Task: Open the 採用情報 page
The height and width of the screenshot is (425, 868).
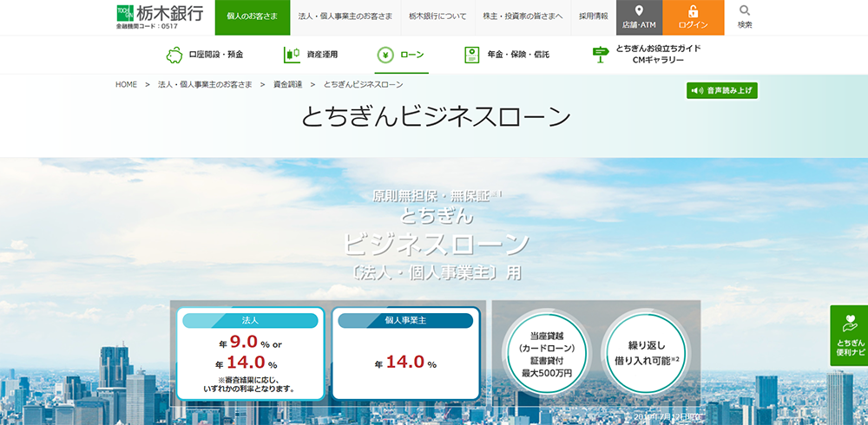Action: click(x=594, y=16)
